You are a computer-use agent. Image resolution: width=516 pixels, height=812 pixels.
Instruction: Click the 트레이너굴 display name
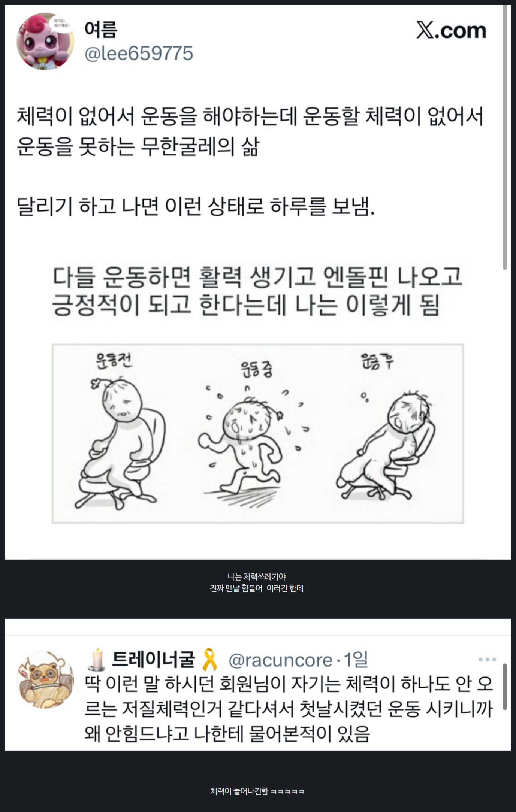pyautogui.click(x=154, y=660)
